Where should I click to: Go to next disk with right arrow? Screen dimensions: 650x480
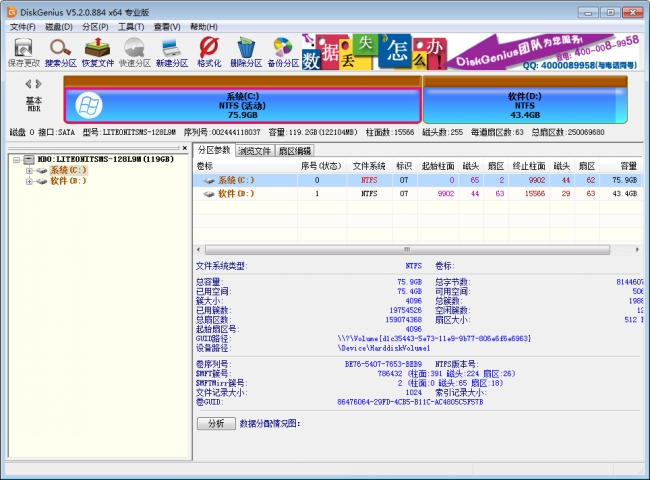click(x=39, y=84)
